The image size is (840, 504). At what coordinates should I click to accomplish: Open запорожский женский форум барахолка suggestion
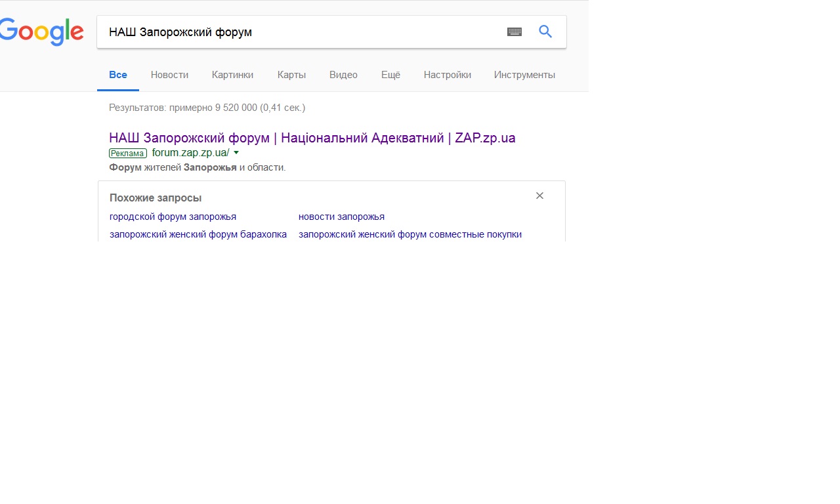point(198,234)
